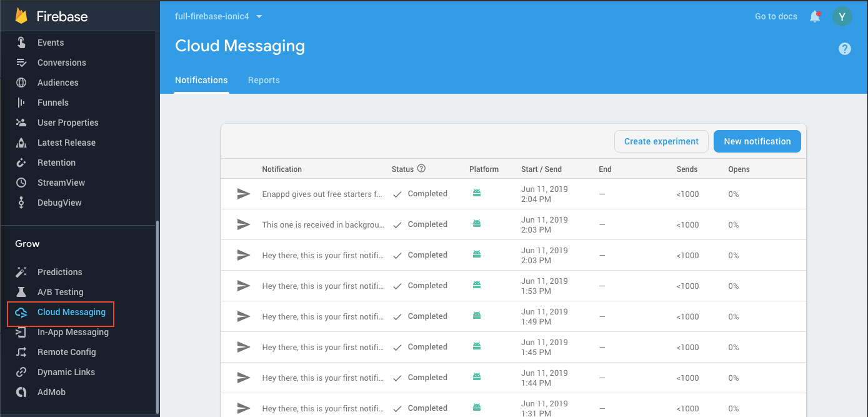Open the 'Enappd gives out free starters' notification

(x=322, y=194)
